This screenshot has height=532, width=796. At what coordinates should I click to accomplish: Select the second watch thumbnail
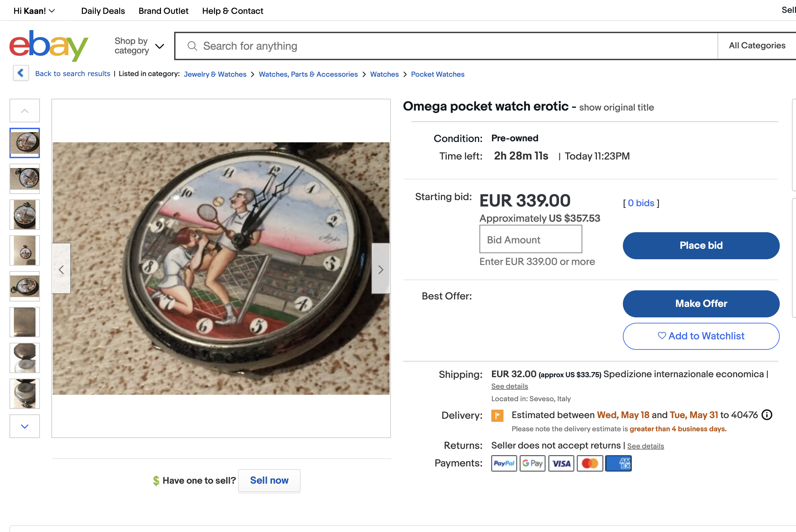point(25,178)
